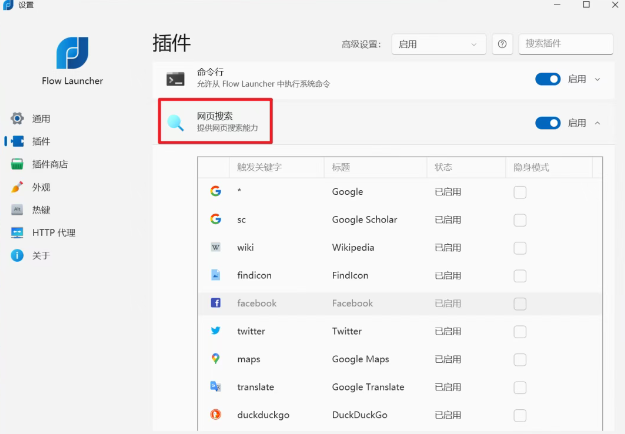Viewport: 625px width, 434px height.
Task: Click the Wikipedia W icon
Action: click(x=216, y=247)
